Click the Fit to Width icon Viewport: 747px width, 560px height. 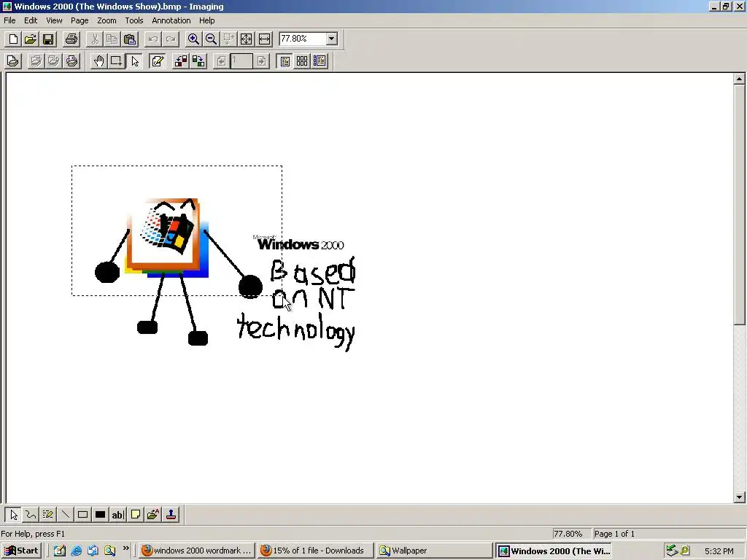pos(264,39)
